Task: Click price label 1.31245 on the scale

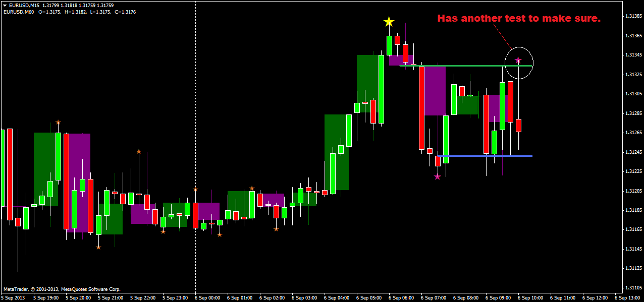Action: [x=633, y=152]
